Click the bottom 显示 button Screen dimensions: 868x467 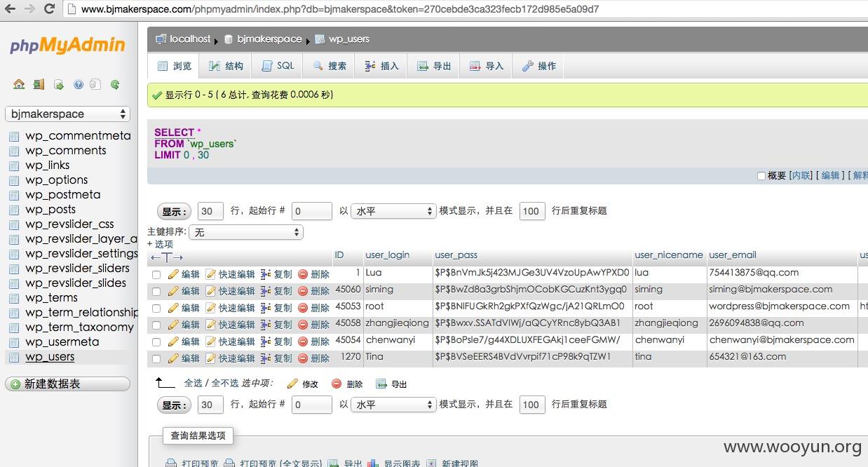coord(174,405)
